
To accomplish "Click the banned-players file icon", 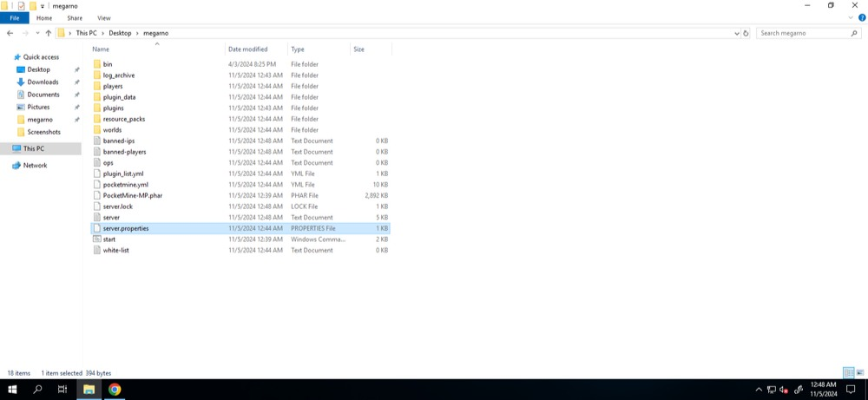I will tap(97, 152).
